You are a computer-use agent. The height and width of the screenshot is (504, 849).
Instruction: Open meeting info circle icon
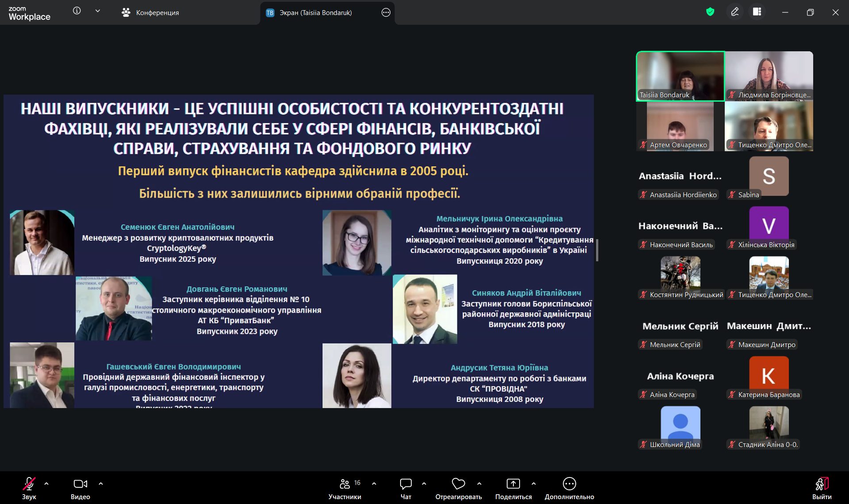pos(77,11)
